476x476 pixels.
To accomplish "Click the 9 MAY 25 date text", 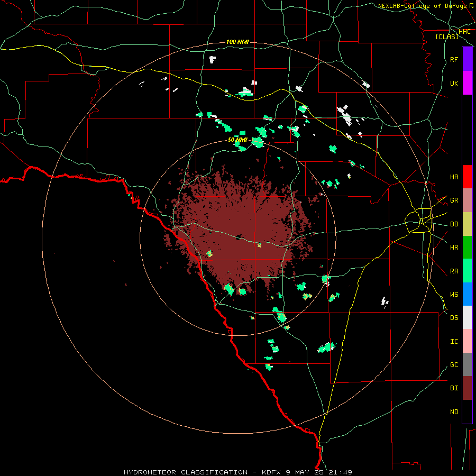I will pos(305,472).
